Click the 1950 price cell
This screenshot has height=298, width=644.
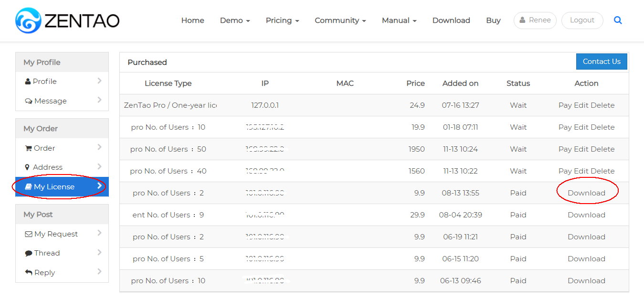[x=416, y=149]
